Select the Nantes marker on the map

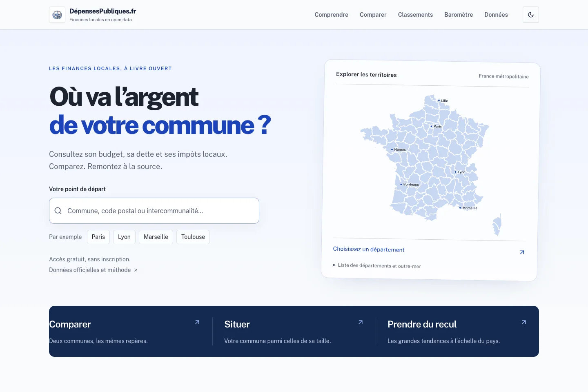tap(392, 149)
